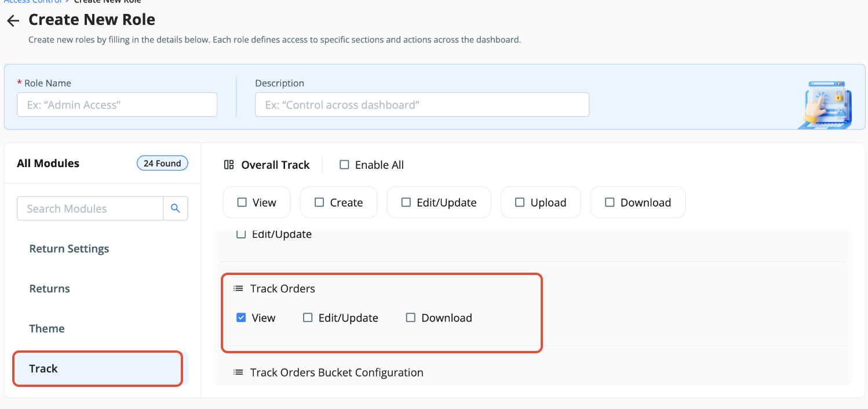Uncheck View under Track Orders
The height and width of the screenshot is (409, 868).
pos(241,317)
